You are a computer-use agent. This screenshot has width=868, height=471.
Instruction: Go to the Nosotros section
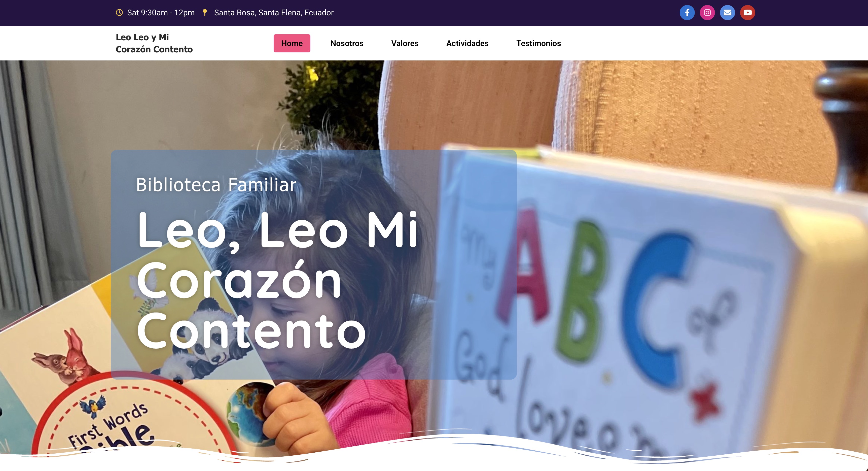(x=347, y=43)
